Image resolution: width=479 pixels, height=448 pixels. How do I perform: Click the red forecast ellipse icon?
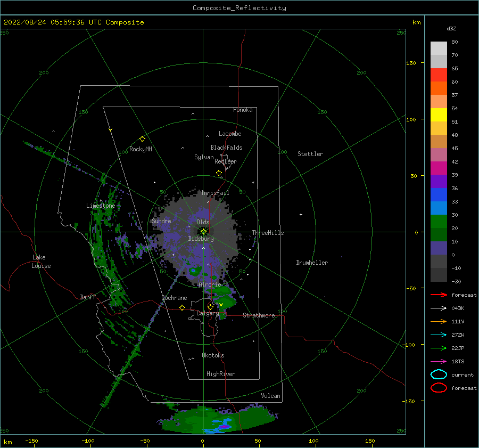click(x=439, y=388)
